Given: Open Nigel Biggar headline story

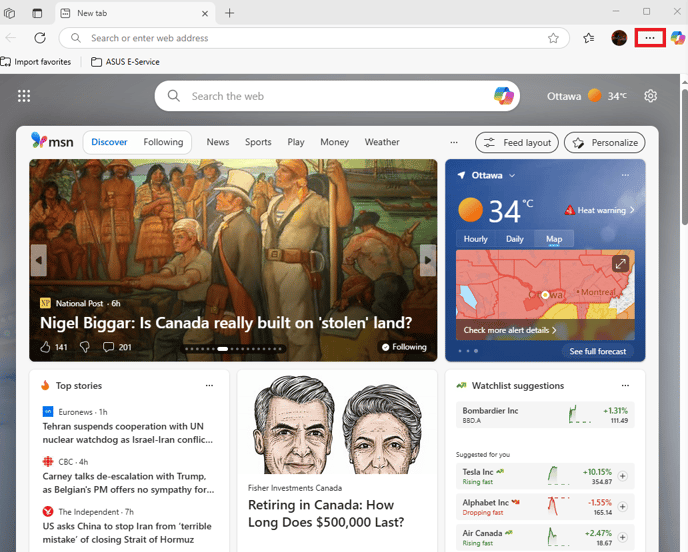Looking at the screenshot, I should 226,323.
